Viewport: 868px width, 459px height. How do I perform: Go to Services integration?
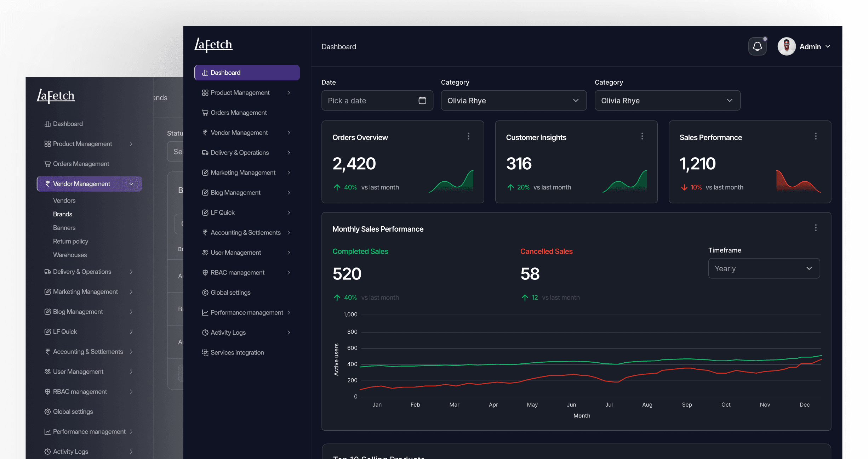(237, 353)
